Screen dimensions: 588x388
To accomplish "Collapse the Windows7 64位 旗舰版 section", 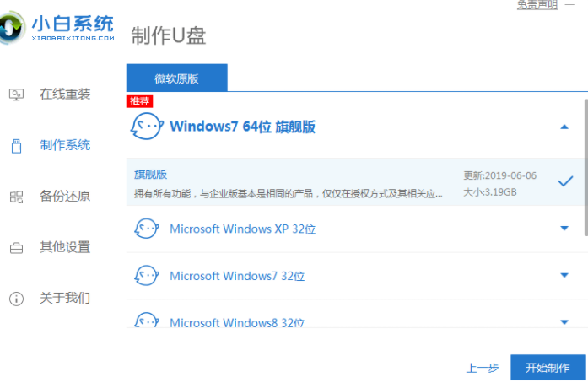I will (564, 127).
